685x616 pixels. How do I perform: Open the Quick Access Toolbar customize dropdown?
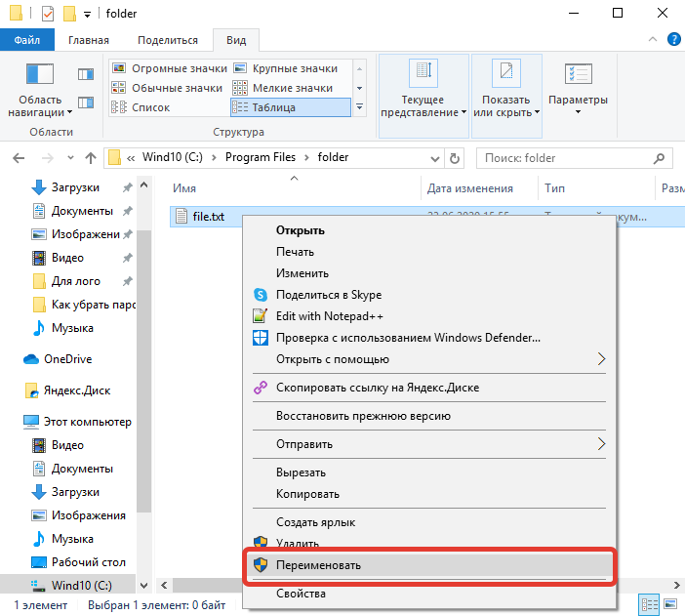(88, 15)
